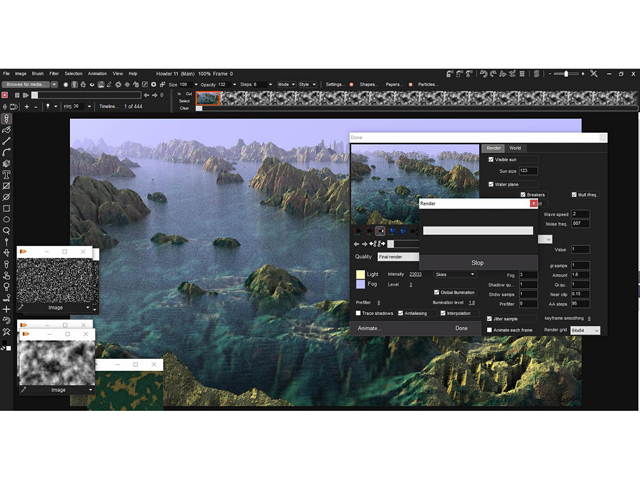Click the yellow Light color swatch
This screenshot has width=640, height=480.
pos(361,274)
